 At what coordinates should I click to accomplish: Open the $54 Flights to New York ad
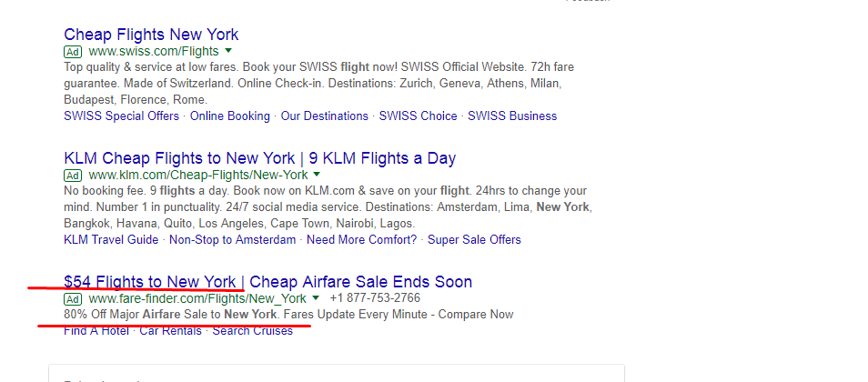(267, 282)
